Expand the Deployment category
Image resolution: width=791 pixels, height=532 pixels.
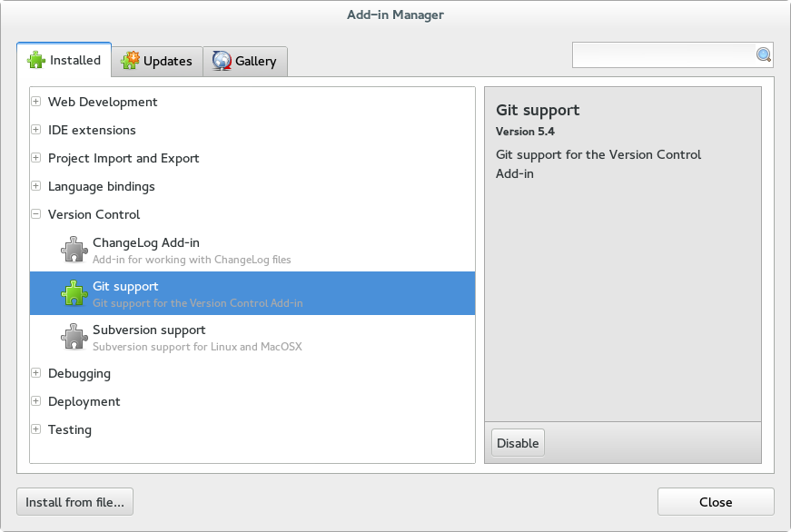click(x=35, y=401)
